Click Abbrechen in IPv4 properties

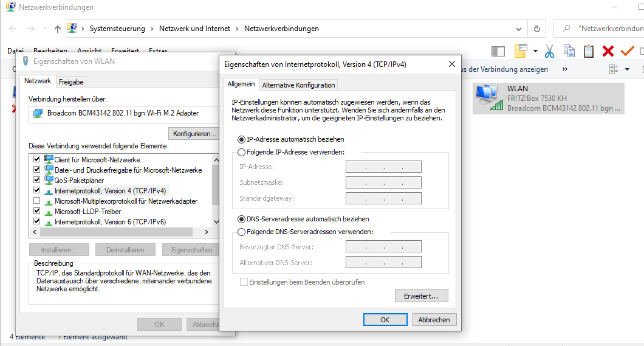pyautogui.click(x=434, y=320)
